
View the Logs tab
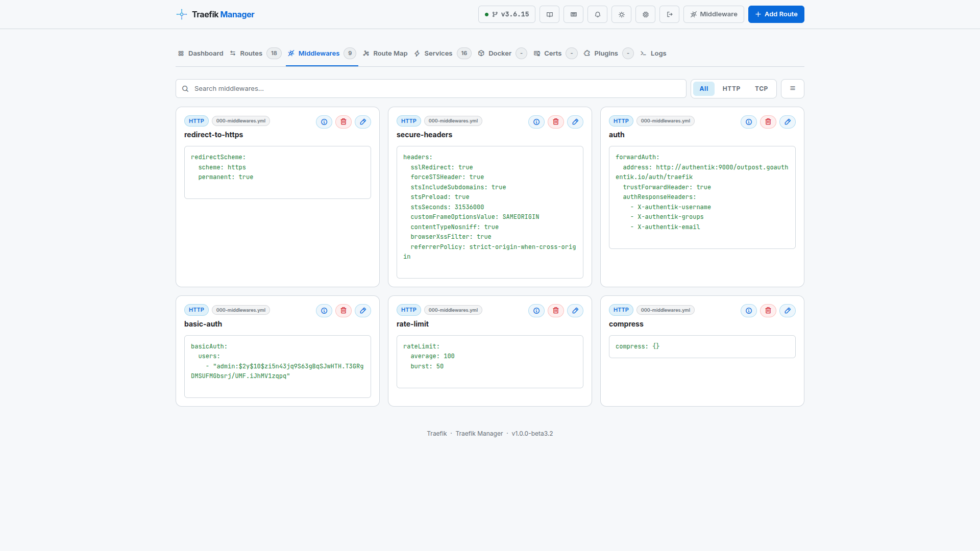click(x=653, y=54)
